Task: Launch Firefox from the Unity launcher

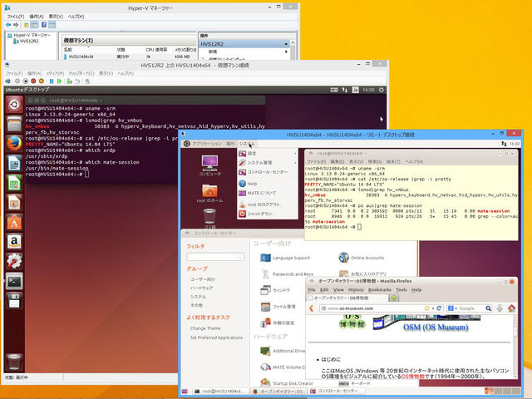Action: [14, 144]
